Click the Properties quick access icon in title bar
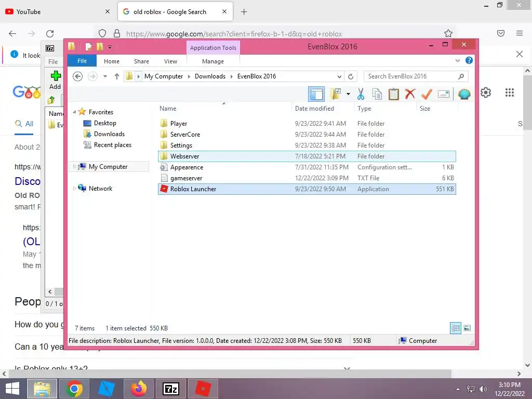 [x=88, y=46]
